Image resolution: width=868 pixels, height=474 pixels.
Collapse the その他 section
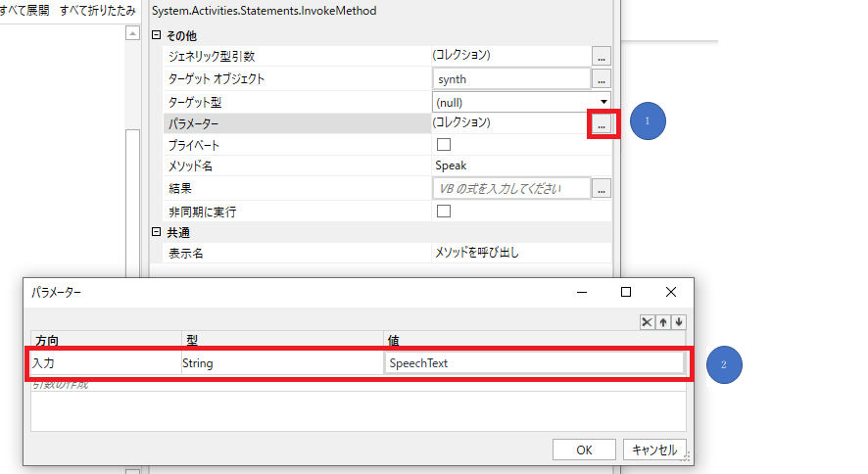pyautogui.click(x=156, y=35)
